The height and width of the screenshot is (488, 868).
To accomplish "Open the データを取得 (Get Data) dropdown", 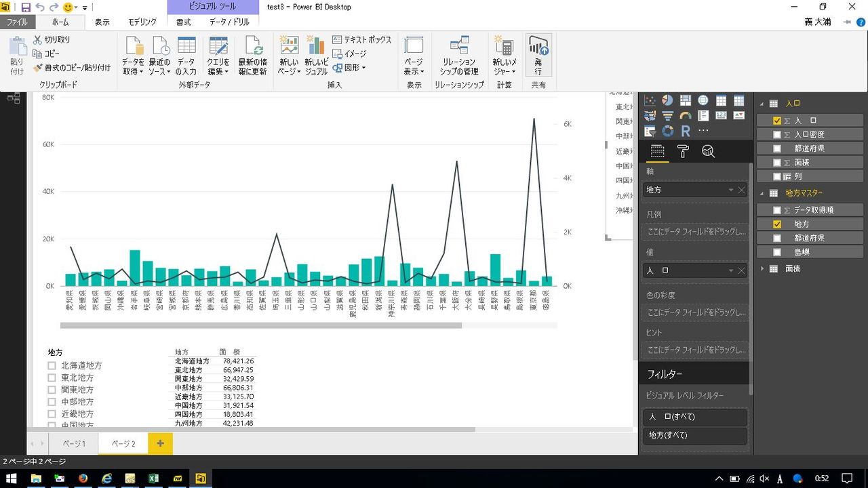I will pyautogui.click(x=133, y=56).
